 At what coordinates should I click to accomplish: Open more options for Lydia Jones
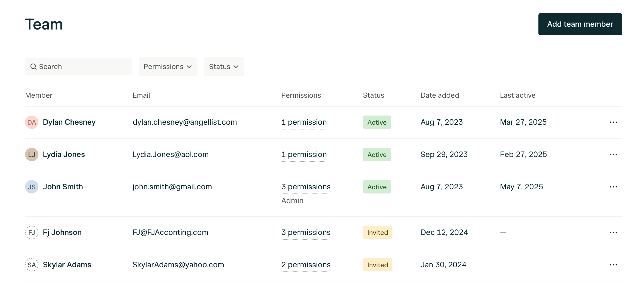613,155
